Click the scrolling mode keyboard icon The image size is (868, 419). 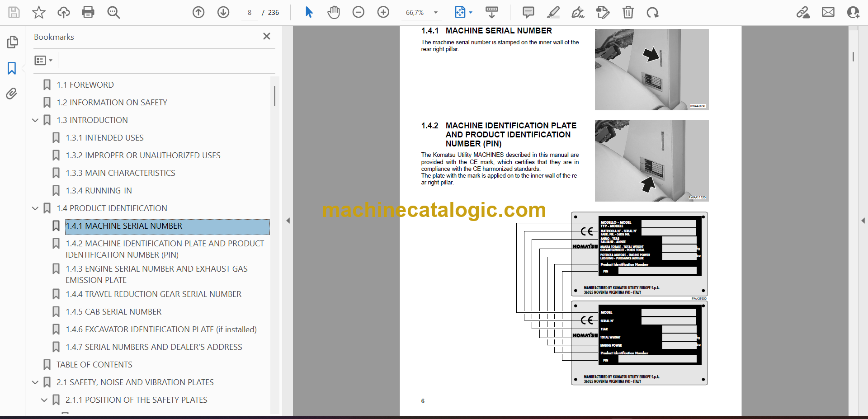click(491, 12)
